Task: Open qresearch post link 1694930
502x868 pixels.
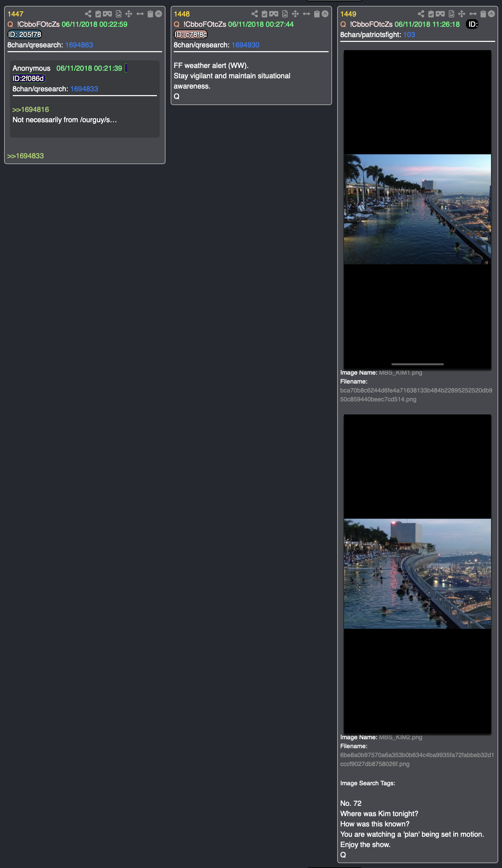Action: coord(245,45)
